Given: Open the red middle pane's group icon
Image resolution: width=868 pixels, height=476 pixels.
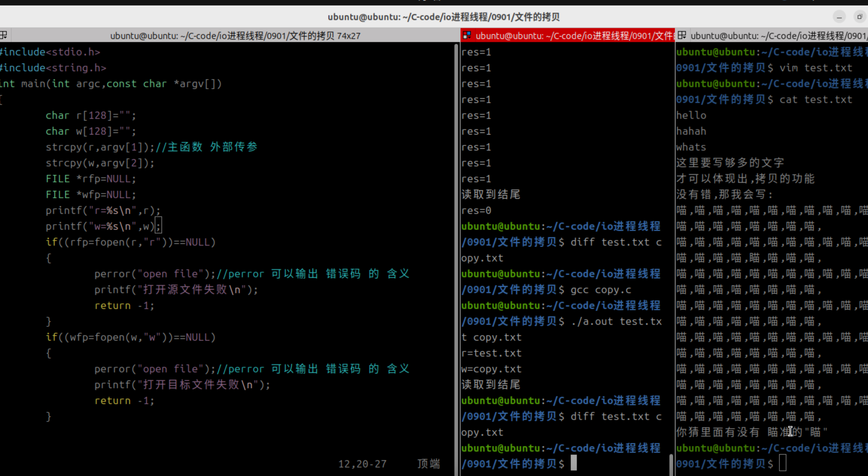Looking at the screenshot, I should 467,35.
